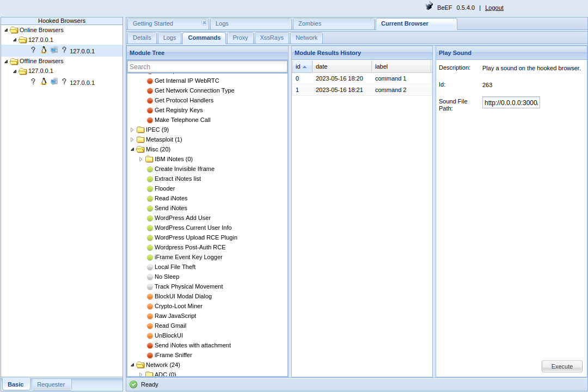
Task: Click the Logout link
Action: coord(494,8)
